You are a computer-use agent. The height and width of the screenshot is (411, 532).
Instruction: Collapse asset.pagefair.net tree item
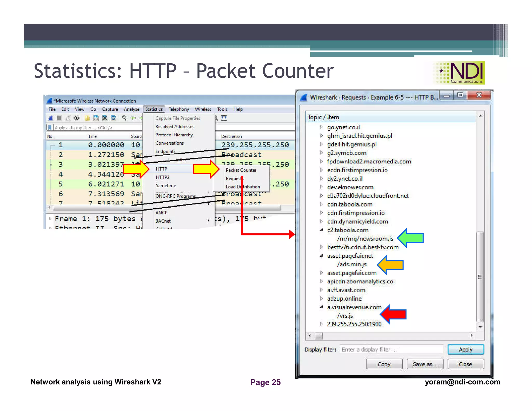click(x=321, y=256)
